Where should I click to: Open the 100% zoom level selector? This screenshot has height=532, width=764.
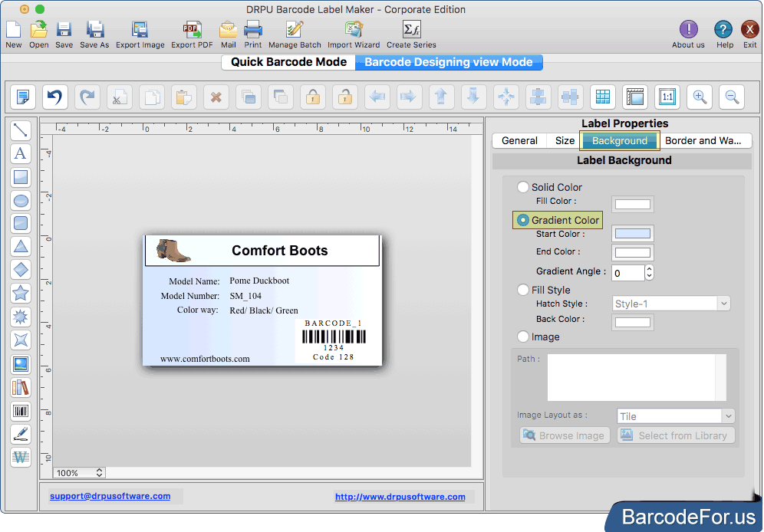79,473
